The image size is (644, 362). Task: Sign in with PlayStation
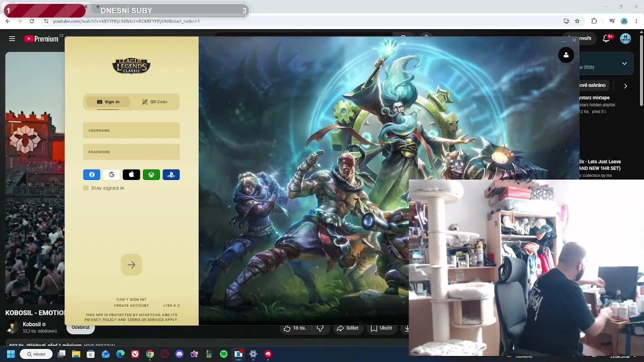click(171, 174)
